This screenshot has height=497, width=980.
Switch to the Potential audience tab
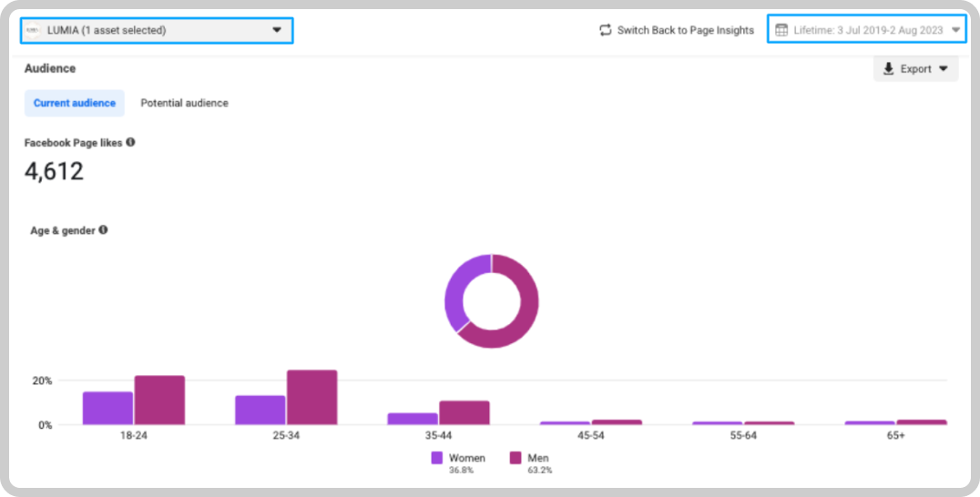184,103
